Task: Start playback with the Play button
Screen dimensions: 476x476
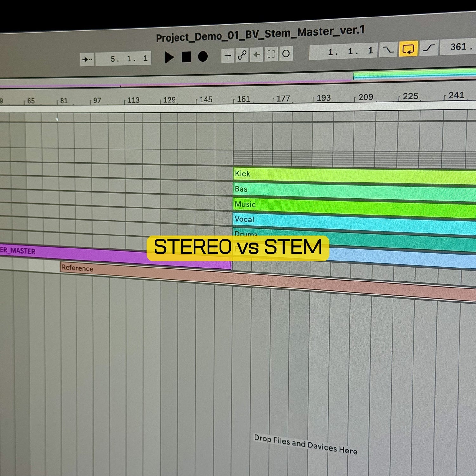Action: pos(169,58)
